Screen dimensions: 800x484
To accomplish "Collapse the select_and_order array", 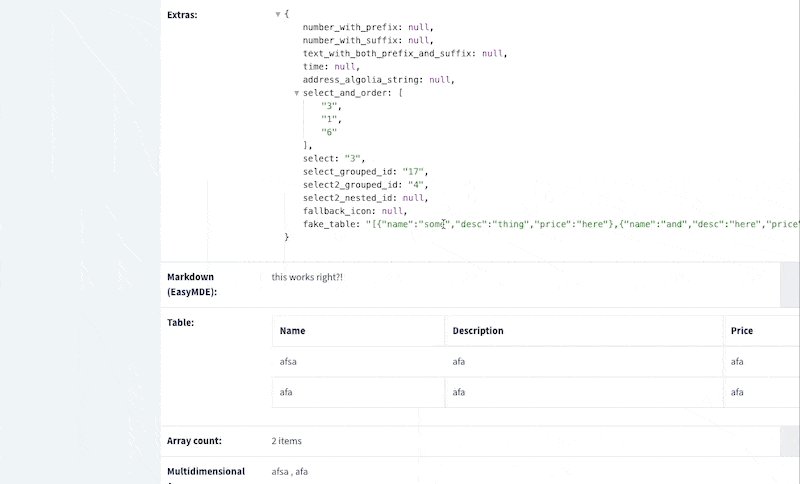I will coord(296,93).
